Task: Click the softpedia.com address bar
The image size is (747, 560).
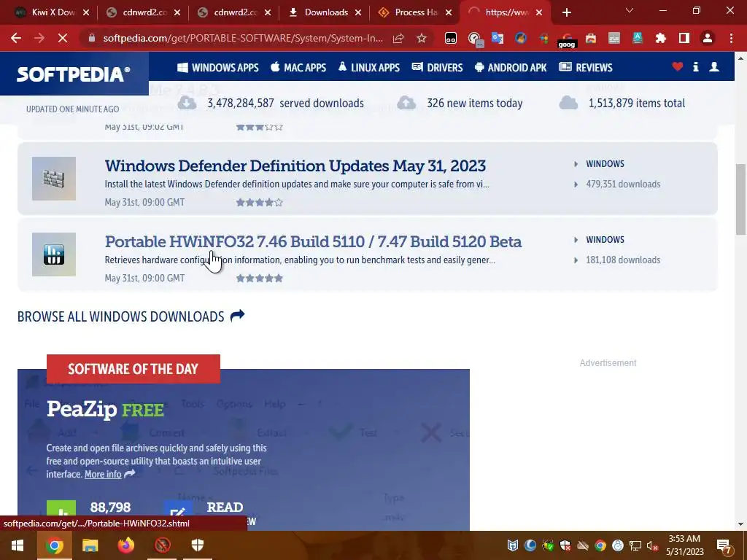Action: coord(243,38)
